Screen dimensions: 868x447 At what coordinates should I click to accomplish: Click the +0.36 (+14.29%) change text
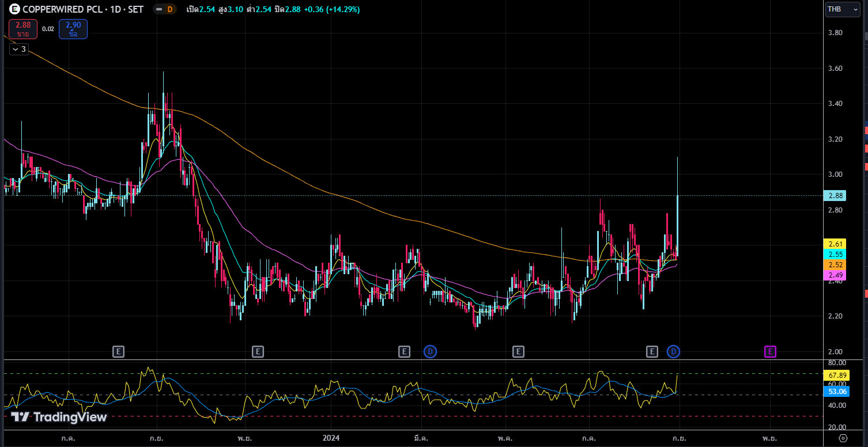pyautogui.click(x=332, y=10)
